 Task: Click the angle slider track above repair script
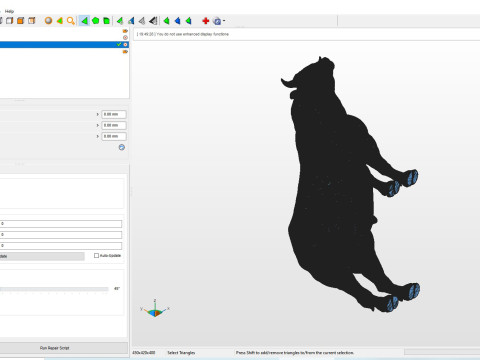(x=54, y=289)
